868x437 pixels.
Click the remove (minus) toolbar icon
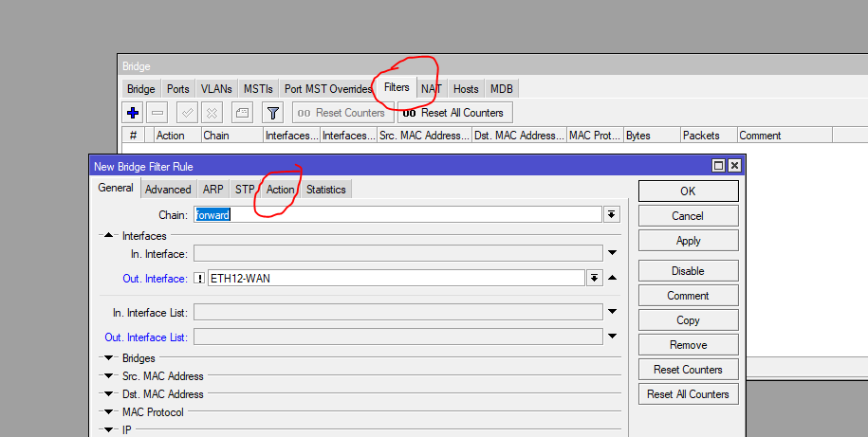point(157,113)
